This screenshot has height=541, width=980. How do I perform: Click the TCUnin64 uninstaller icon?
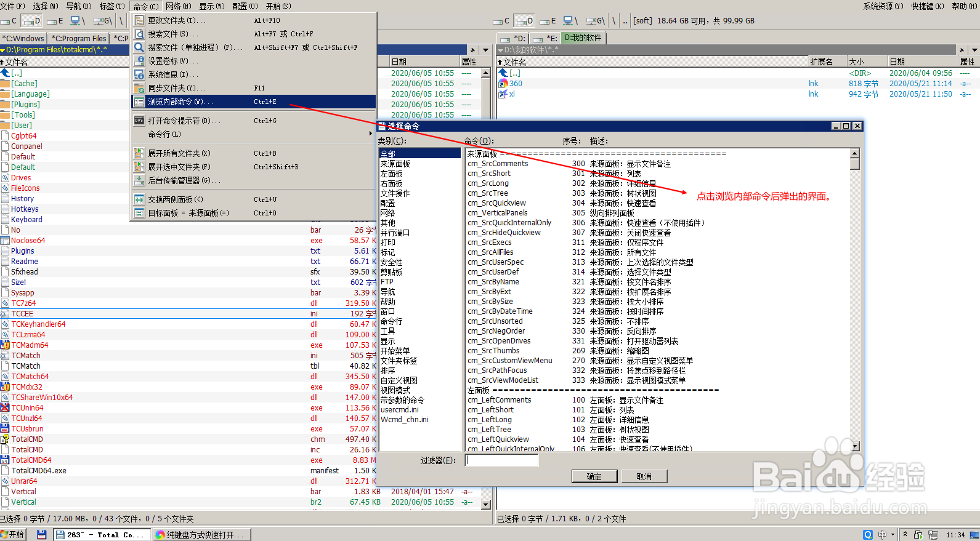coord(5,408)
